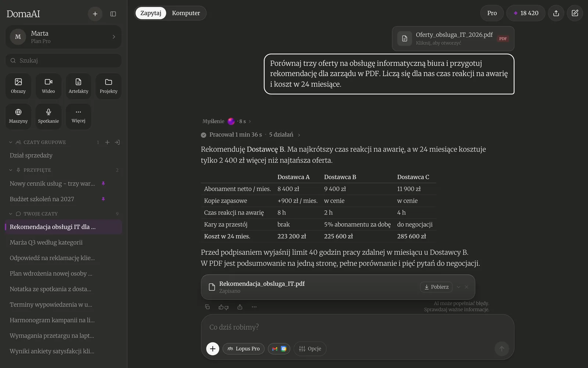Viewport: 588px width, 368px height.
Task: Expand the Myślenie 8 s reasoning details
Action: pos(227,121)
